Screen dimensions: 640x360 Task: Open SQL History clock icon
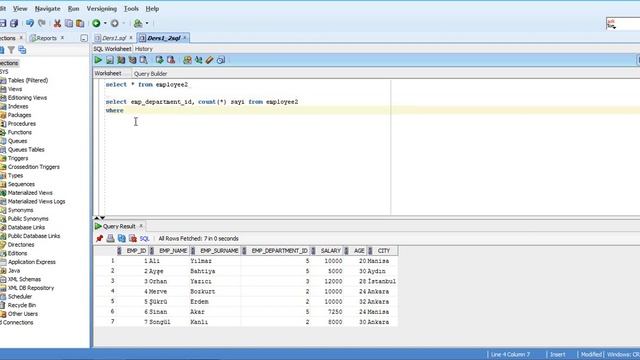221,60
